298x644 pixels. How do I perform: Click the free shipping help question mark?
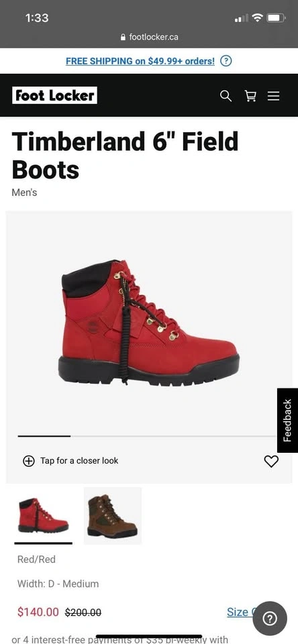(x=226, y=61)
